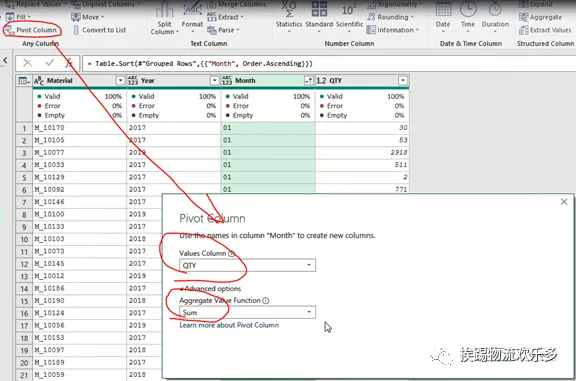Open the Parse dropdown
This screenshot has width=576, height=381.
tap(223, 30)
